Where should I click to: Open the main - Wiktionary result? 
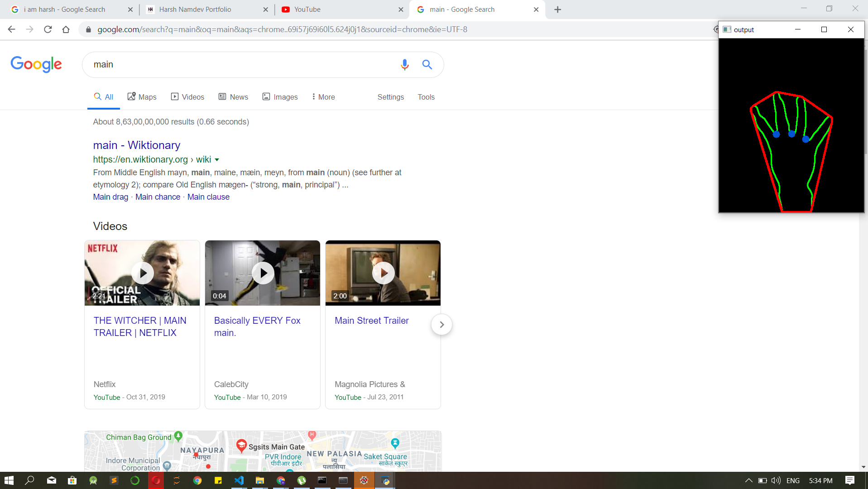click(x=137, y=145)
